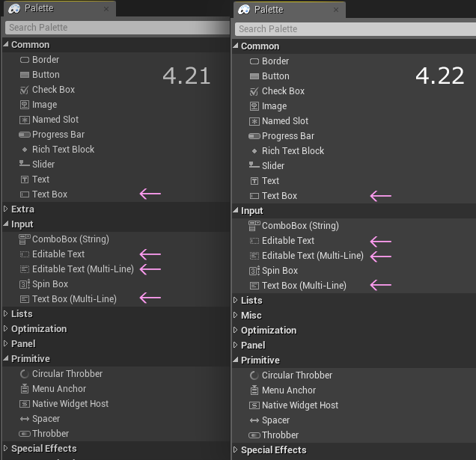
Task: Click the Text widget icon in the 4.22 palette
Action: 254,181
